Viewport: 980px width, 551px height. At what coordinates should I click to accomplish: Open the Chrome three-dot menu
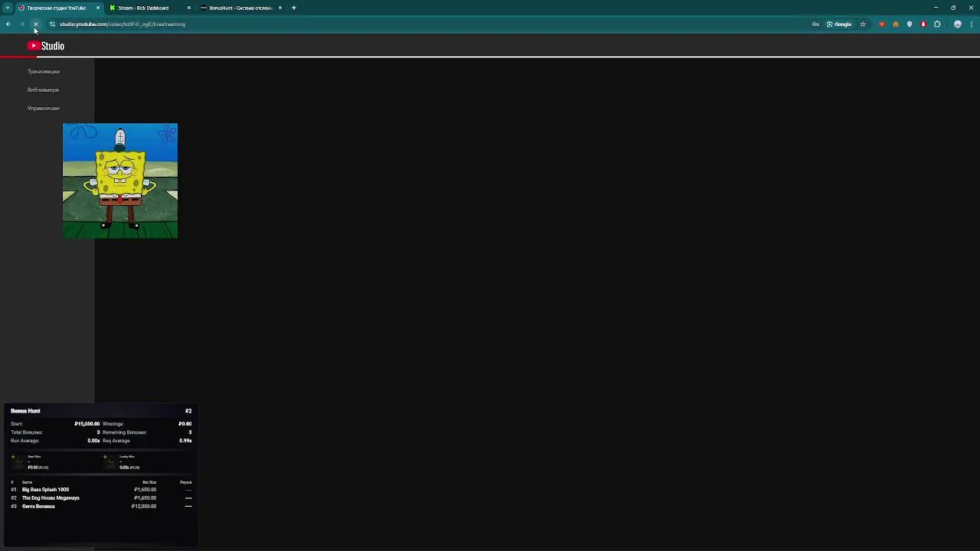tap(972, 24)
